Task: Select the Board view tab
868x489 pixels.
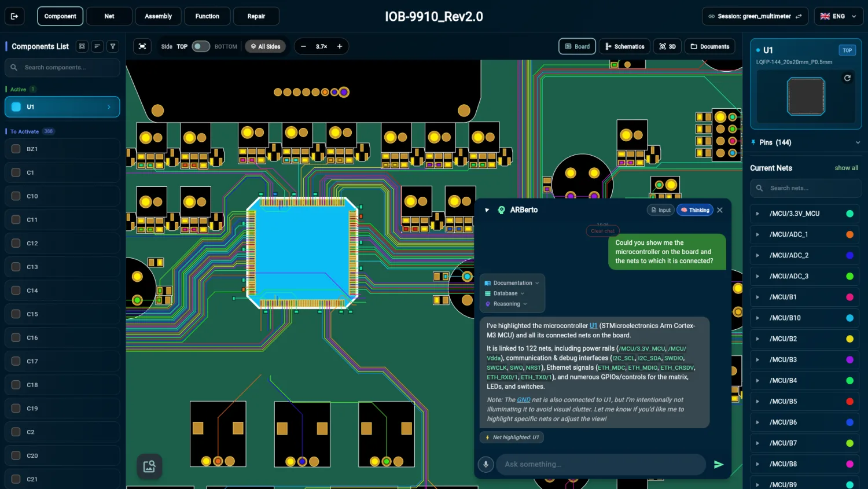Action: coord(577,46)
